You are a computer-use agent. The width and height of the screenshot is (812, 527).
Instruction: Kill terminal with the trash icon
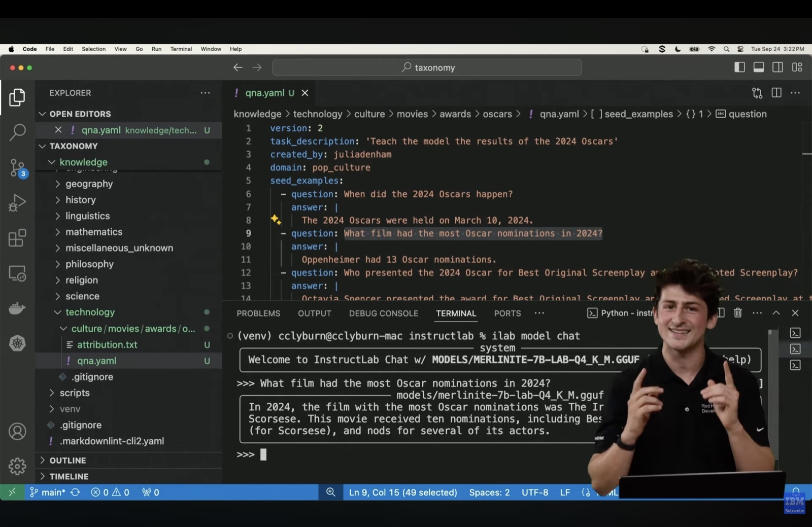738,313
